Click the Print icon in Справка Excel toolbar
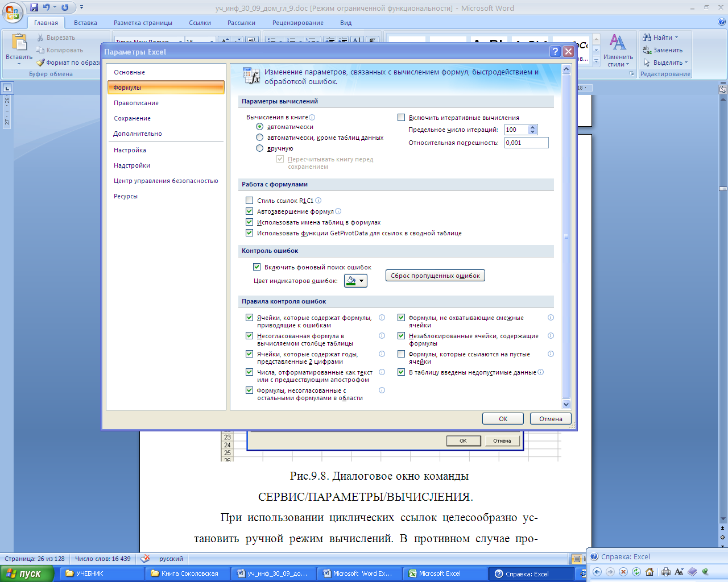This screenshot has height=582, width=728. [x=665, y=572]
